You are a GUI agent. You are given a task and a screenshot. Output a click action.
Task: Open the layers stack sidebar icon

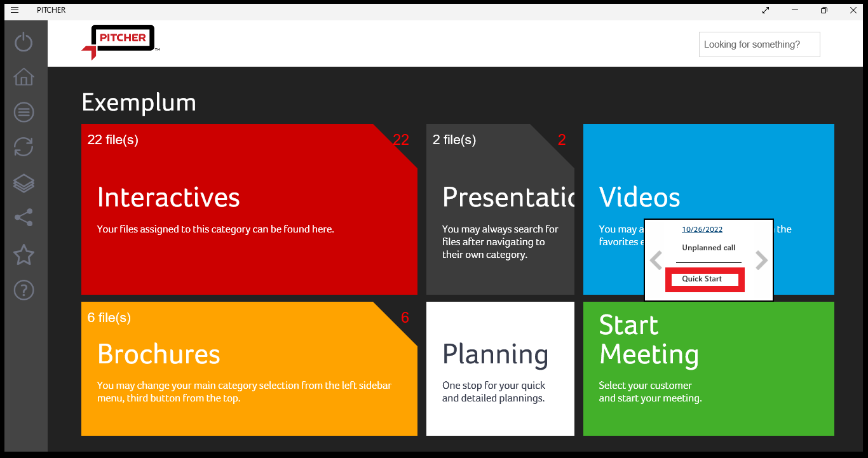tap(24, 183)
